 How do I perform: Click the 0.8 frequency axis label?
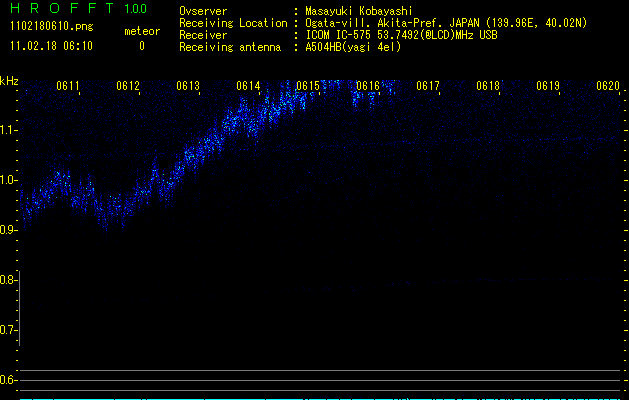7,280
